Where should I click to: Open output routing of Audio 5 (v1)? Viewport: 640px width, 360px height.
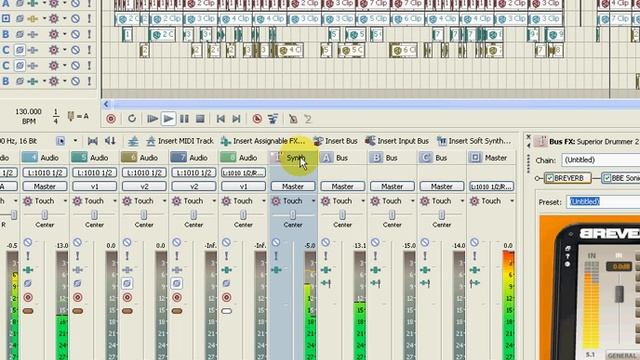pos(94,187)
